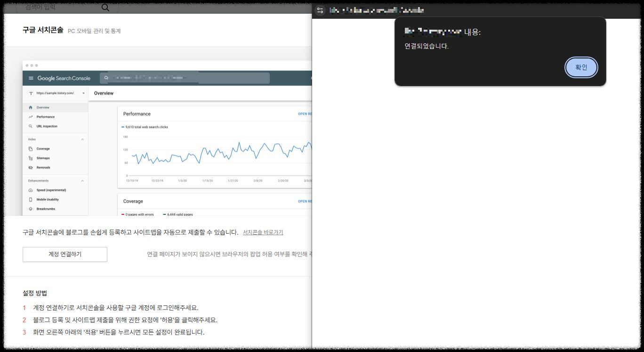The width and height of the screenshot is (644, 352).
Task: Click the 계정 연결하기 button
Action: tap(65, 254)
